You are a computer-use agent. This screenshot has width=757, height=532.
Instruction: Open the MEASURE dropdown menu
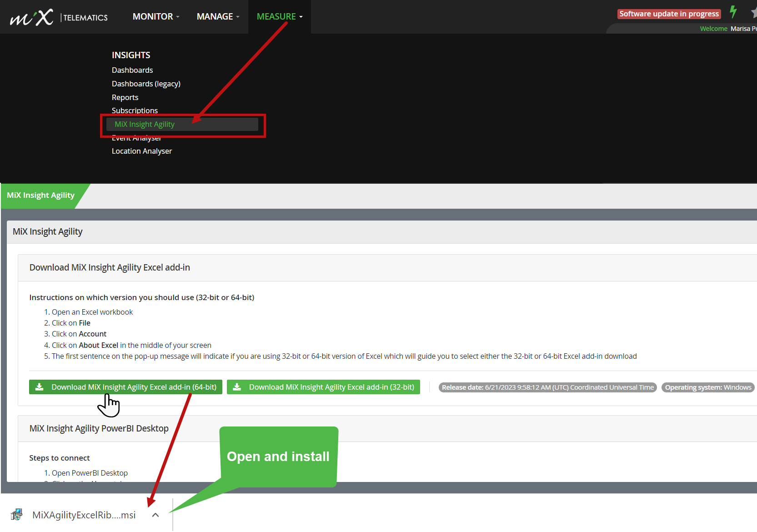click(x=279, y=16)
